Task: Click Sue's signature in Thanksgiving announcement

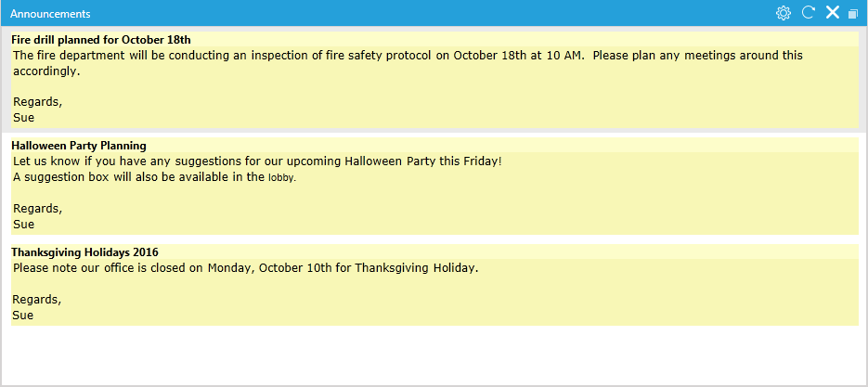Action: point(22,316)
